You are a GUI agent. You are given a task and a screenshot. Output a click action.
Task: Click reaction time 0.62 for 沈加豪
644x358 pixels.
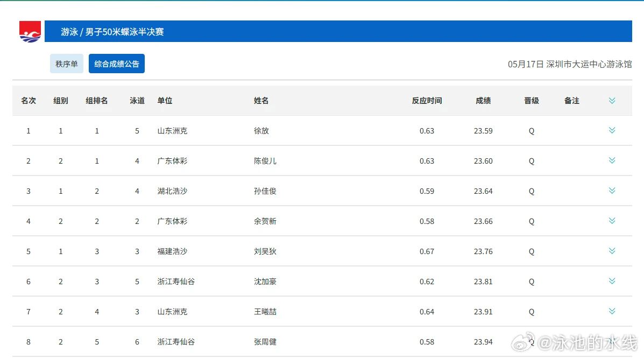(x=427, y=282)
